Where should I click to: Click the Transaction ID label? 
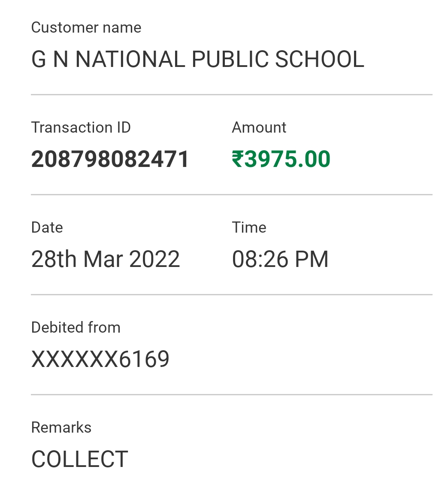[81, 127]
